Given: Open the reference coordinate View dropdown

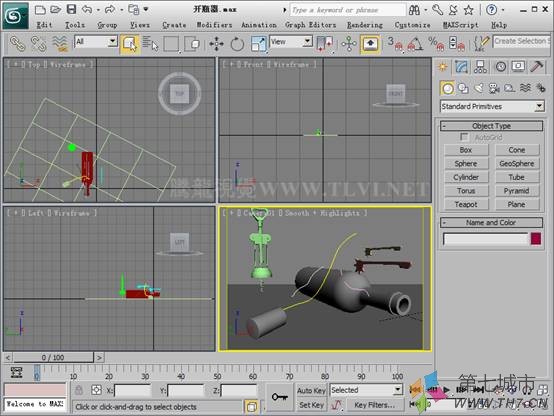Looking at the screenshot, I should pyautogui.click(x=291, y=42).
